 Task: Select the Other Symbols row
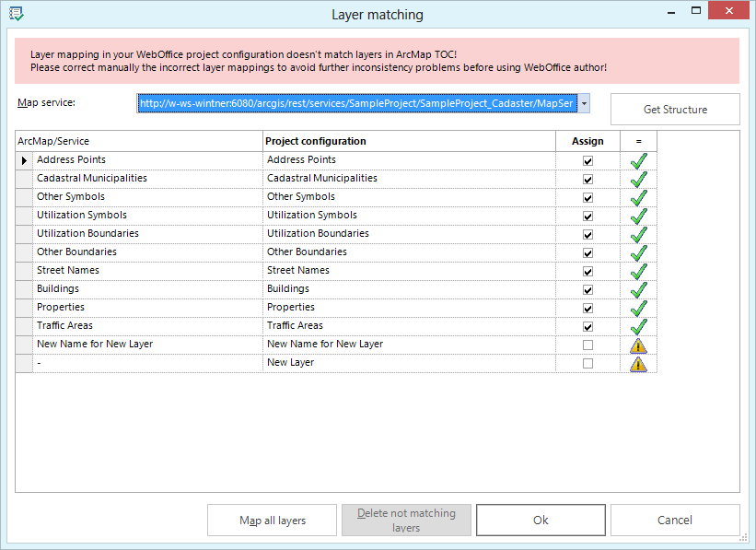click(138, 197)
